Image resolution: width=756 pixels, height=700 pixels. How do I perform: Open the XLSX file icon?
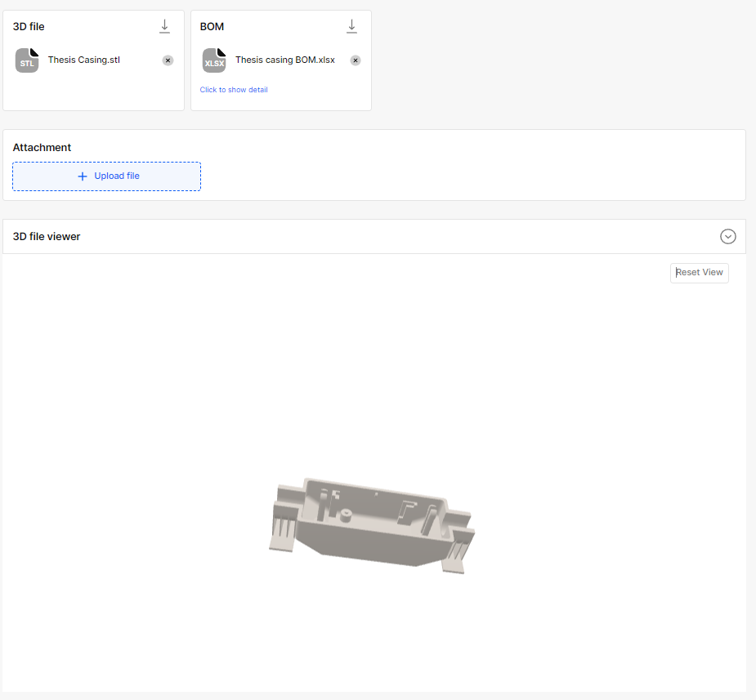[214, 60]
